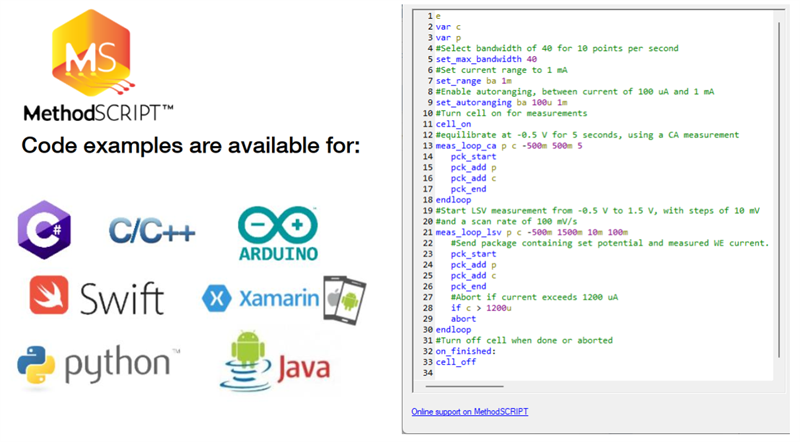Click the C/C++ logo
The width and height of the screenshot is (800, 442).
[x=152, y=231]
